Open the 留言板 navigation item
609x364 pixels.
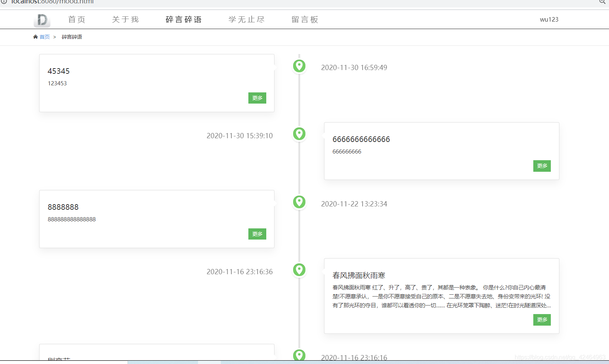305,19
